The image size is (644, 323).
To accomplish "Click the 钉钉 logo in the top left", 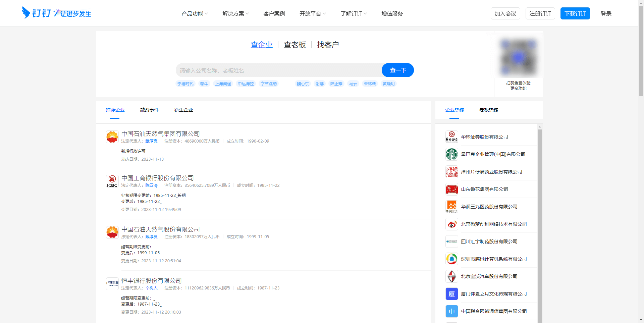I will pyautogui.click(x=56, y=13).
